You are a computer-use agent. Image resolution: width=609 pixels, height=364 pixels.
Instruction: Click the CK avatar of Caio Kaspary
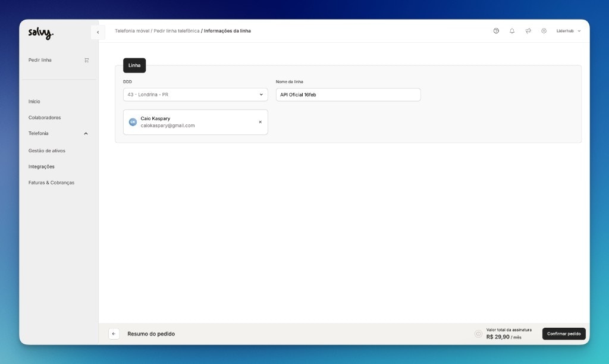tap(133, 122)
